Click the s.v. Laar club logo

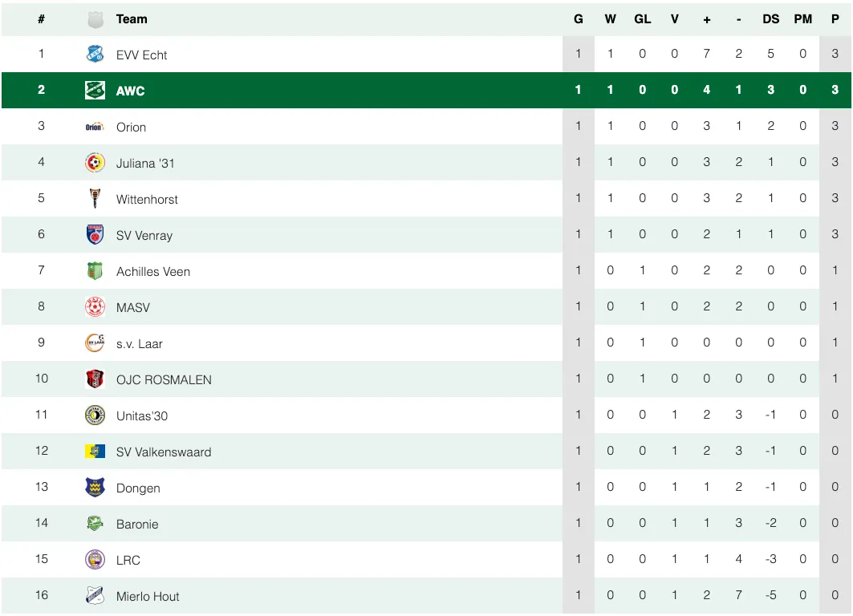pyautogui.click(x=95, y=343)
